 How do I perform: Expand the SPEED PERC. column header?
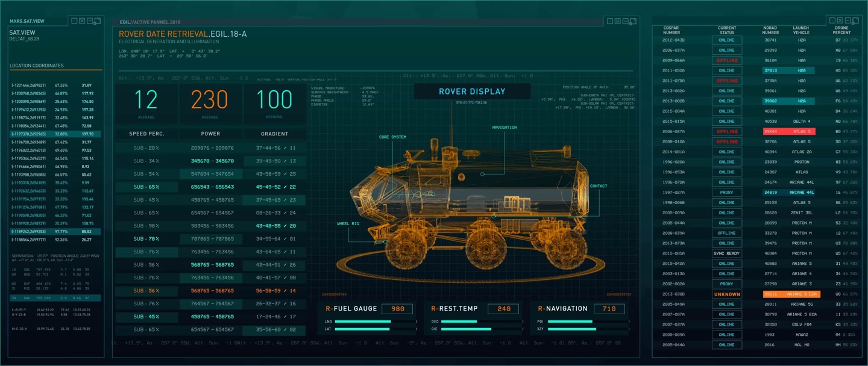[147, 134]
